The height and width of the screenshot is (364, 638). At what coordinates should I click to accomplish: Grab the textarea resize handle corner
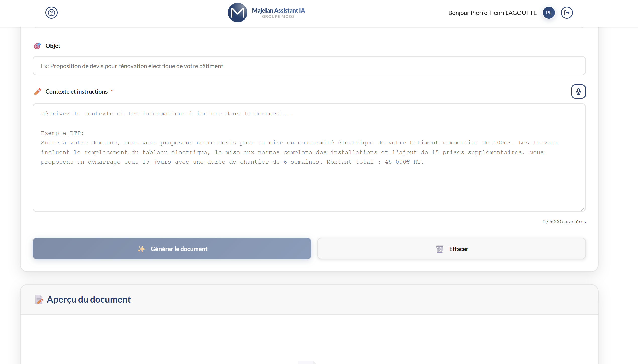583,209
